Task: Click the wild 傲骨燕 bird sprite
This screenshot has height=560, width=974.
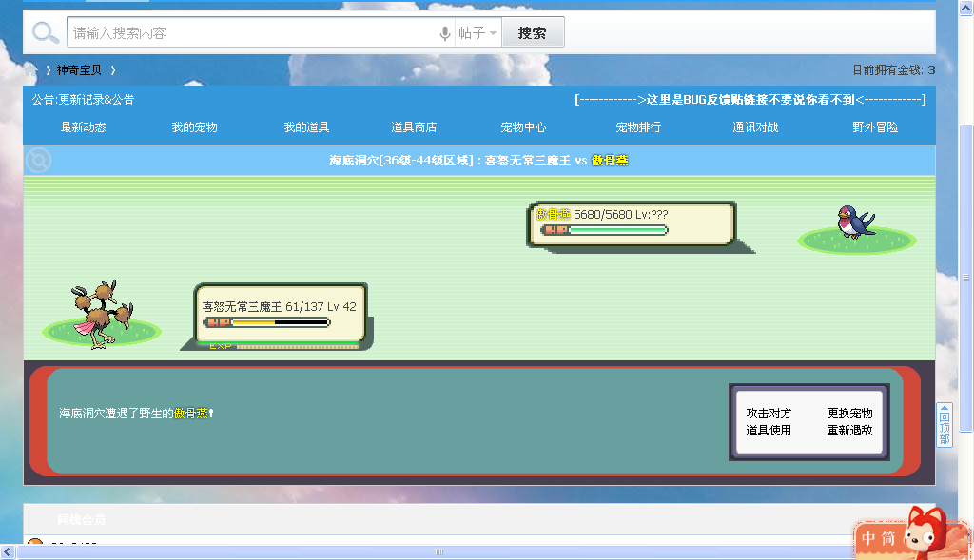Action: 855,222
